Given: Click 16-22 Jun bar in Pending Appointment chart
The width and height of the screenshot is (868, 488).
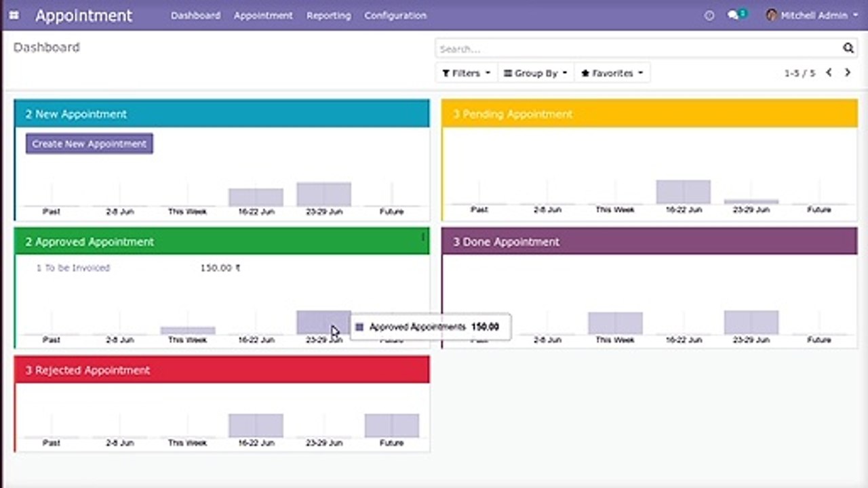Looking at the screenshot, I should [x=683, y=192].
